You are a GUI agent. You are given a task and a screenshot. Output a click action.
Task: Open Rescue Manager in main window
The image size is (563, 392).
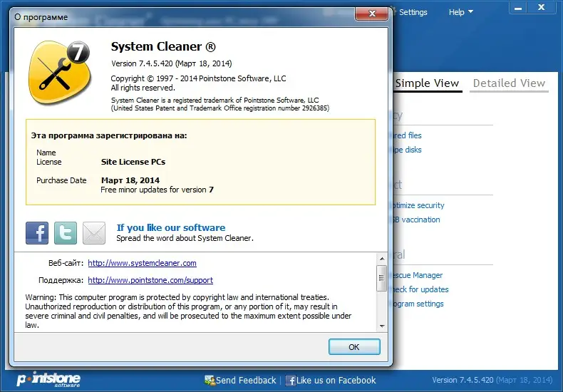point(417,275)
